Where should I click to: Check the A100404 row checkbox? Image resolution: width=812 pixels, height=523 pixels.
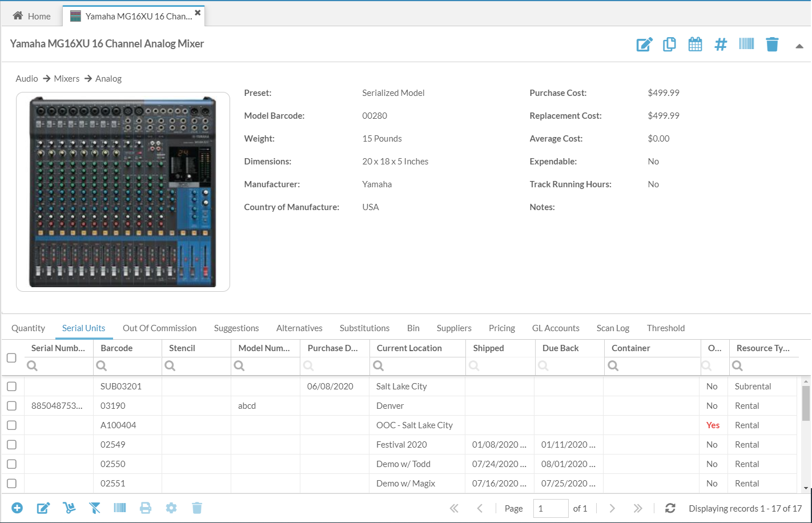(11, 425)
